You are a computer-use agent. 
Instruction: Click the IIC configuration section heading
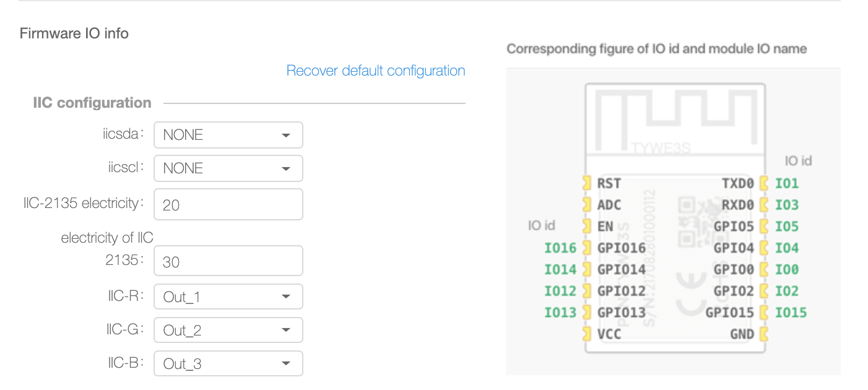[x=92, y=103]
